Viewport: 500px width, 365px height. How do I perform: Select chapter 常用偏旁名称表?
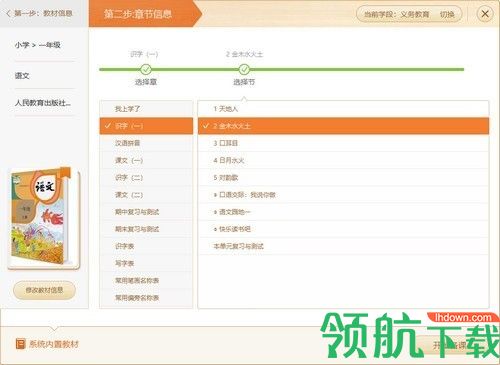click(x=146, y=298)
